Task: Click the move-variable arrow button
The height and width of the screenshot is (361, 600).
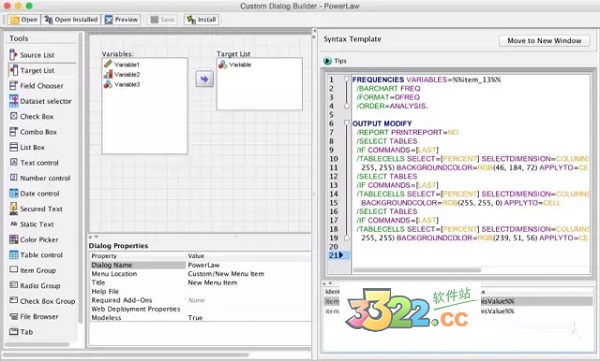Action: tap(205, 79)
